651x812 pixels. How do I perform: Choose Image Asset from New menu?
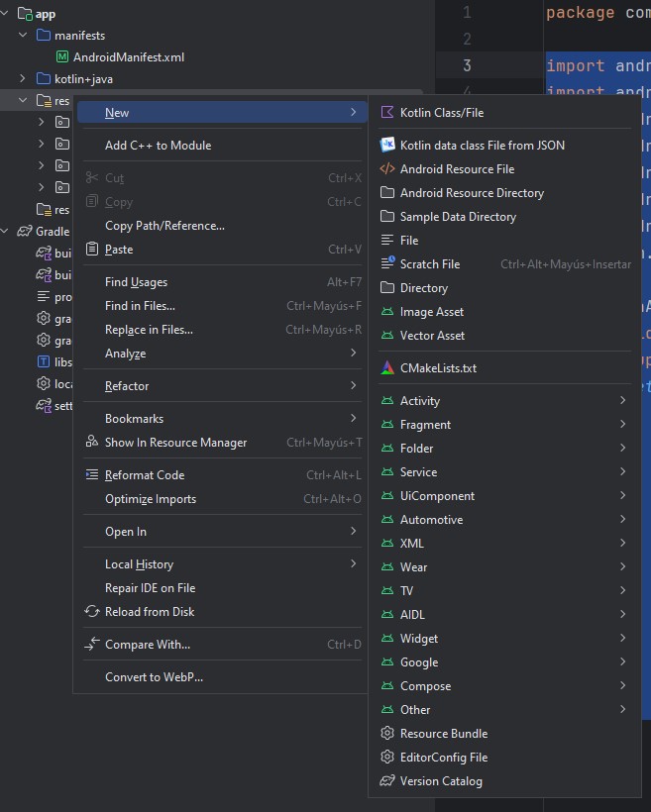tap(431, 312)
